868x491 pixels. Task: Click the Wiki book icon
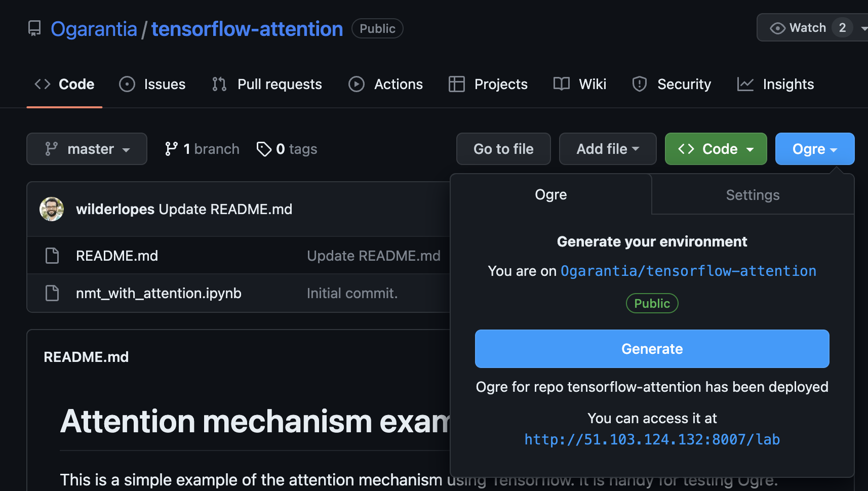point(562,84)
